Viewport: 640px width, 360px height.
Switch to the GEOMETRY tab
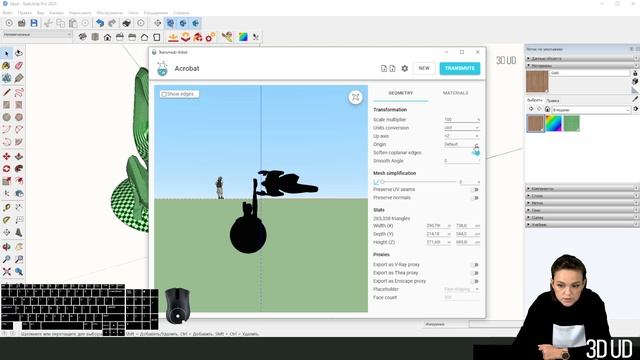tap(400, 93)
